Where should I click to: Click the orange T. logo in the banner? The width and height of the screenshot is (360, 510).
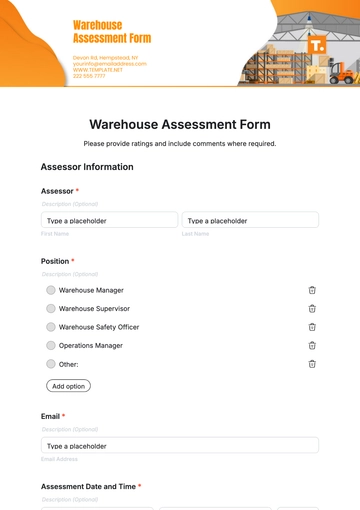317,45
